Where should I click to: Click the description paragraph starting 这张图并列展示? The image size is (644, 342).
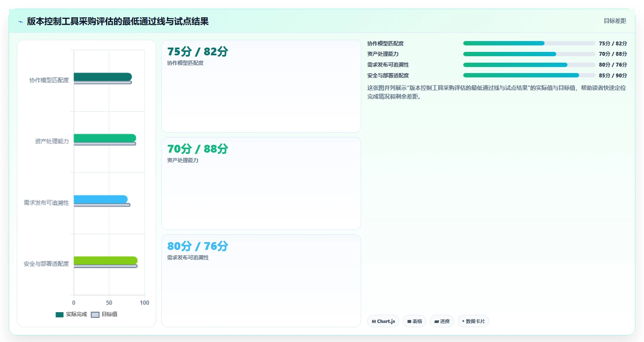[497, 92]
